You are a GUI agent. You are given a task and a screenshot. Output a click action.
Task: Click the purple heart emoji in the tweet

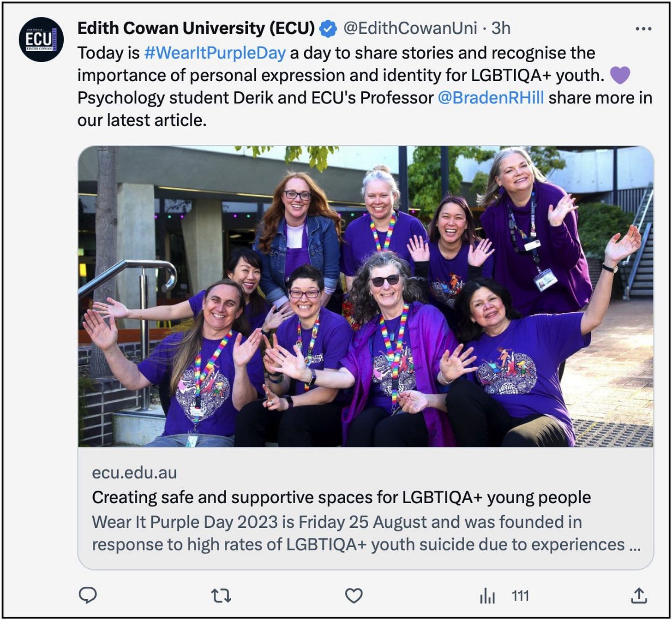coord(620,75)
